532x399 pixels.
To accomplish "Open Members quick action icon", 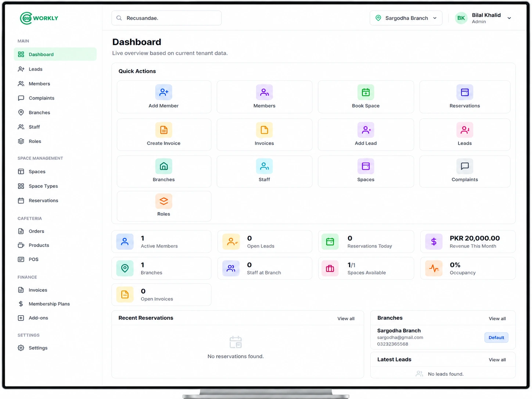I will pos(264,92).
